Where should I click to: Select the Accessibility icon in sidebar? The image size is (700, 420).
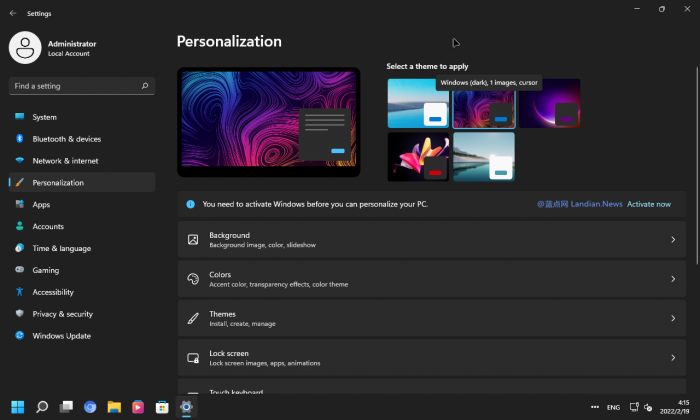[19, 292]
